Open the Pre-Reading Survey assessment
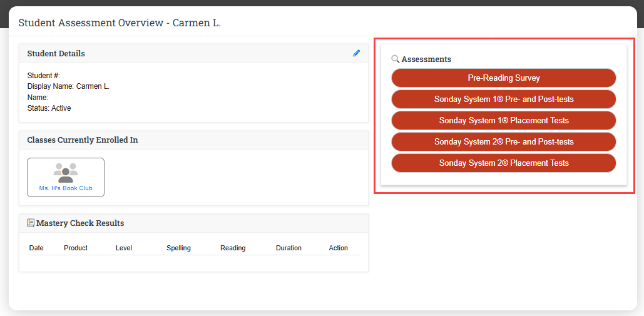 point(503,78)
